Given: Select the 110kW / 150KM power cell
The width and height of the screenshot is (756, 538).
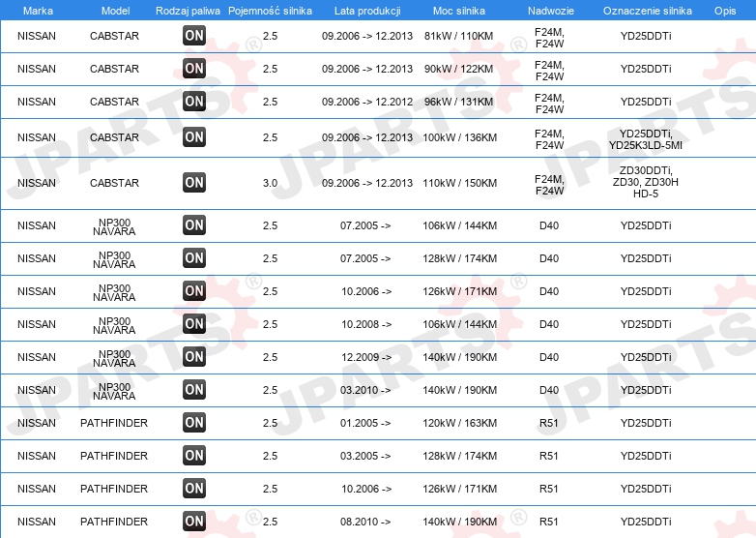Looking at the screenshot, I should pyautogui.click(x=459, y=183).
